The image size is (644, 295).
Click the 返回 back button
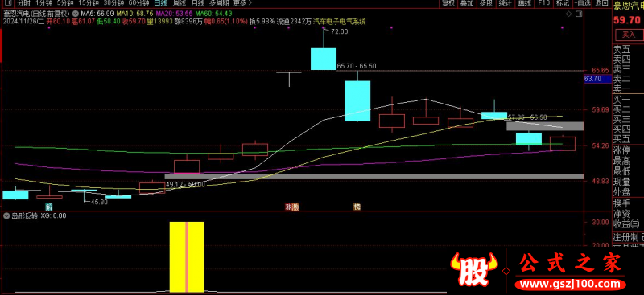[x=601, y=3]
